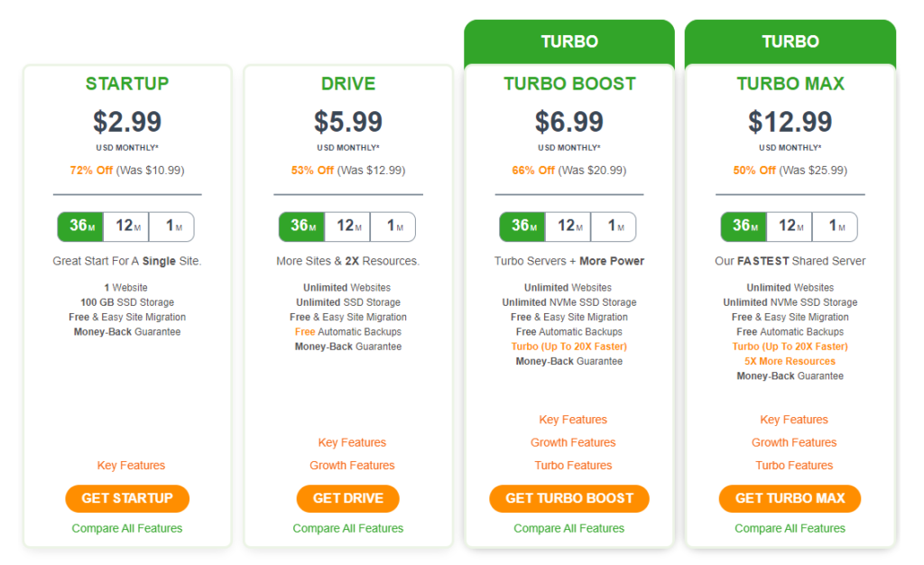Select 12-month term on Turbo Boost
The image size is (924, 565).
(568, 227)
